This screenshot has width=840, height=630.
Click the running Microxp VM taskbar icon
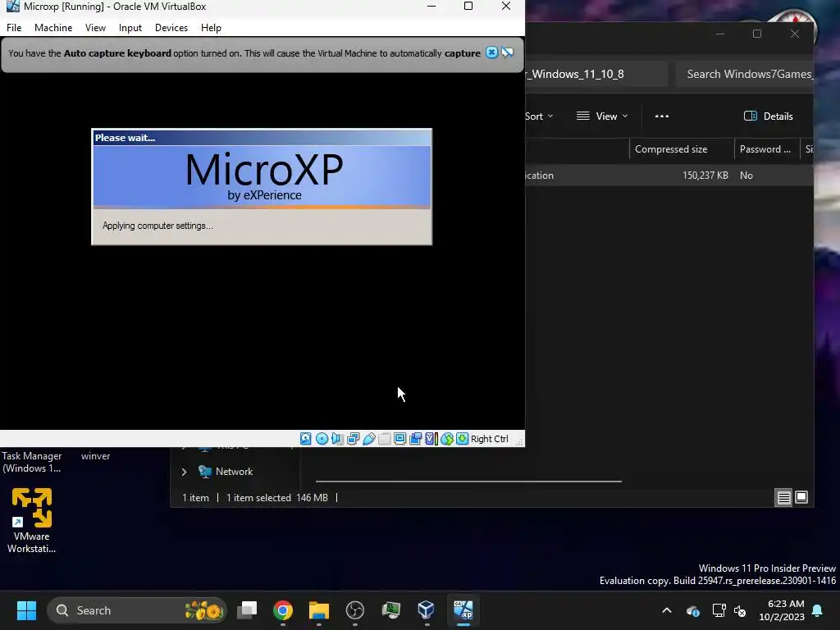[x=463, y=610]
